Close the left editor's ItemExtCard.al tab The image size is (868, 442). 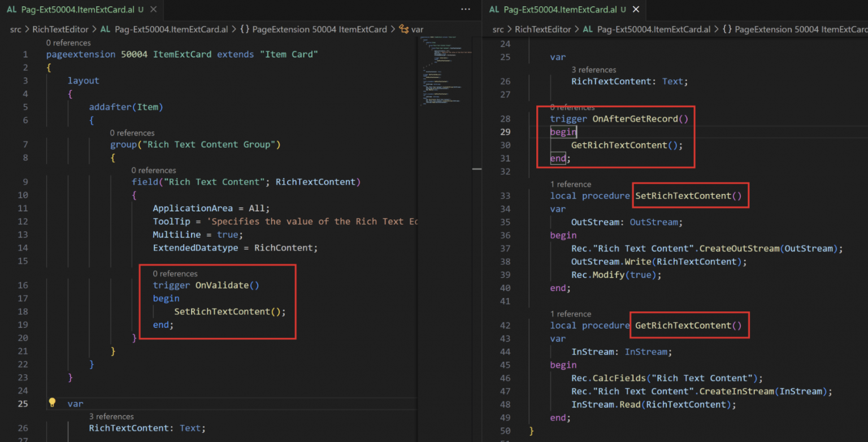(154, 10)
